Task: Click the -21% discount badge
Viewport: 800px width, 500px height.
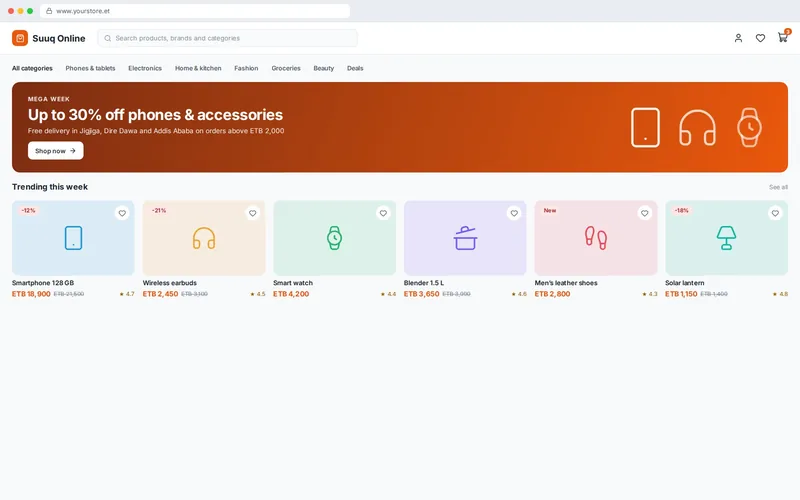Action: [159, 210]
